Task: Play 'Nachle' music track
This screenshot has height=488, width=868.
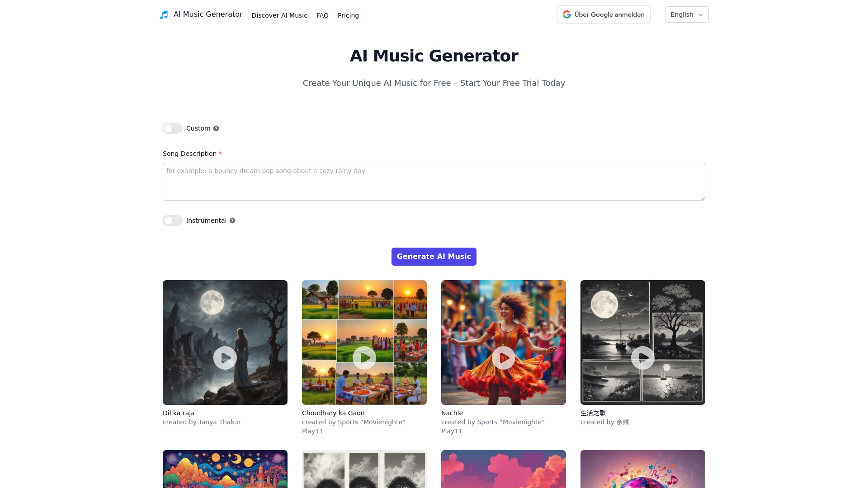Action: pos(504,357)
